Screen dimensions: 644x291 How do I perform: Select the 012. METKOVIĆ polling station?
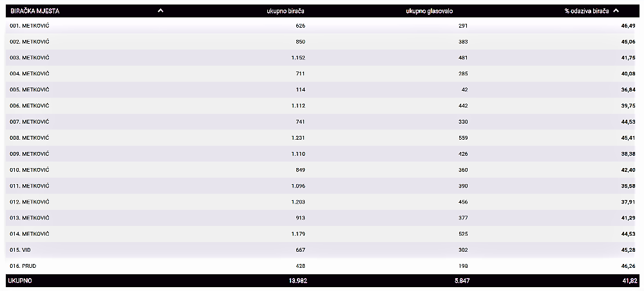pos(30,202)
